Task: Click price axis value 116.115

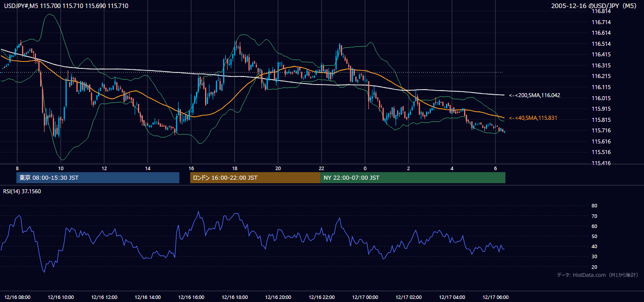Action: pos(601,87)
